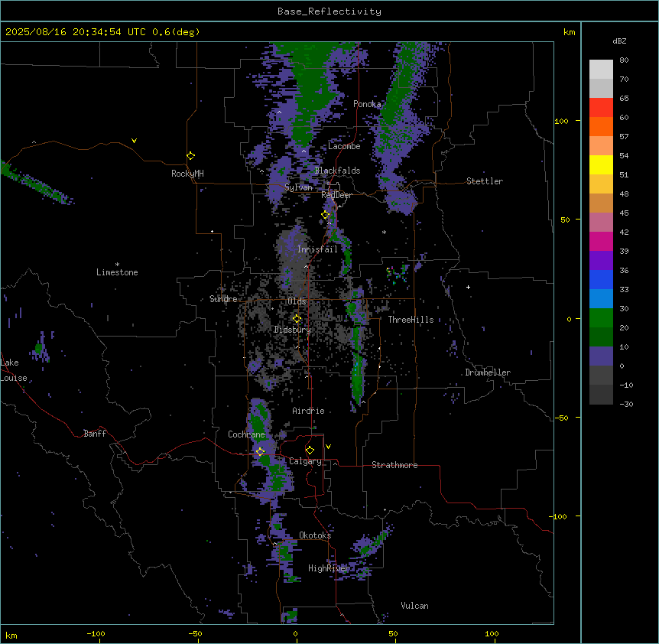This screenshot has width=659, height=644.
Task: Click the Sundre town label
Action: click(x=223, y=299)
